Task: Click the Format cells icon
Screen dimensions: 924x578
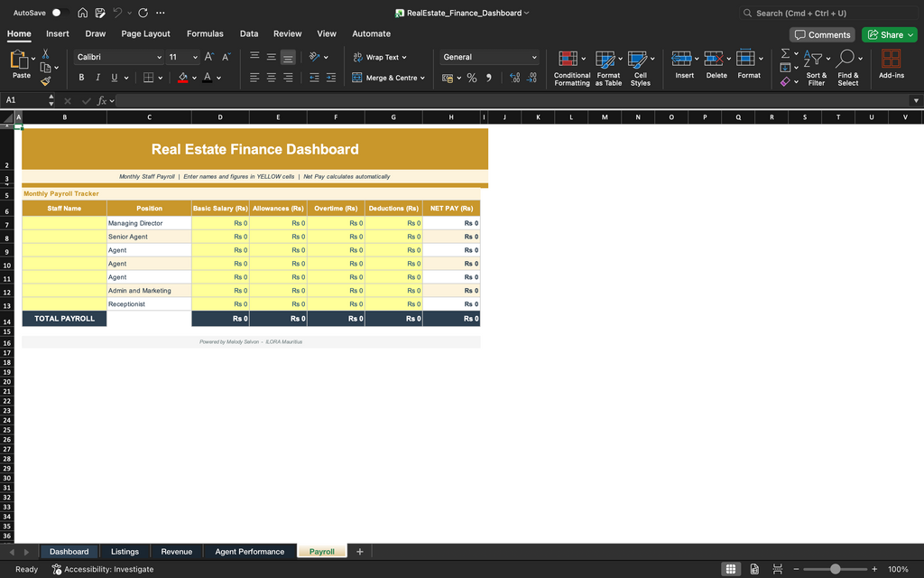Action: point(745,59)
